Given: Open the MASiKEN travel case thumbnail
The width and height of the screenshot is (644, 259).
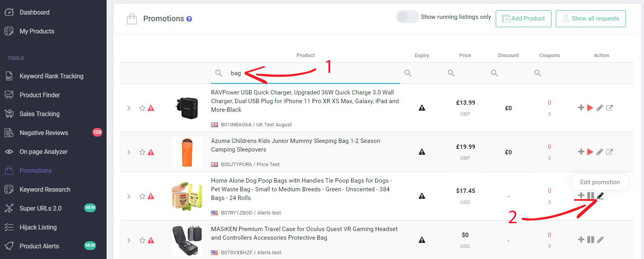Looking at the screenshot, I should point(187,240).
